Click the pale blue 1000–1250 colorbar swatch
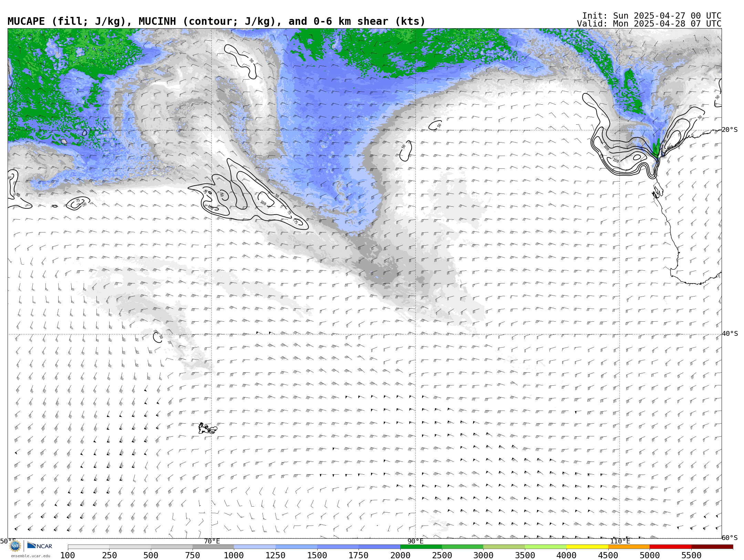 point(255,547)
